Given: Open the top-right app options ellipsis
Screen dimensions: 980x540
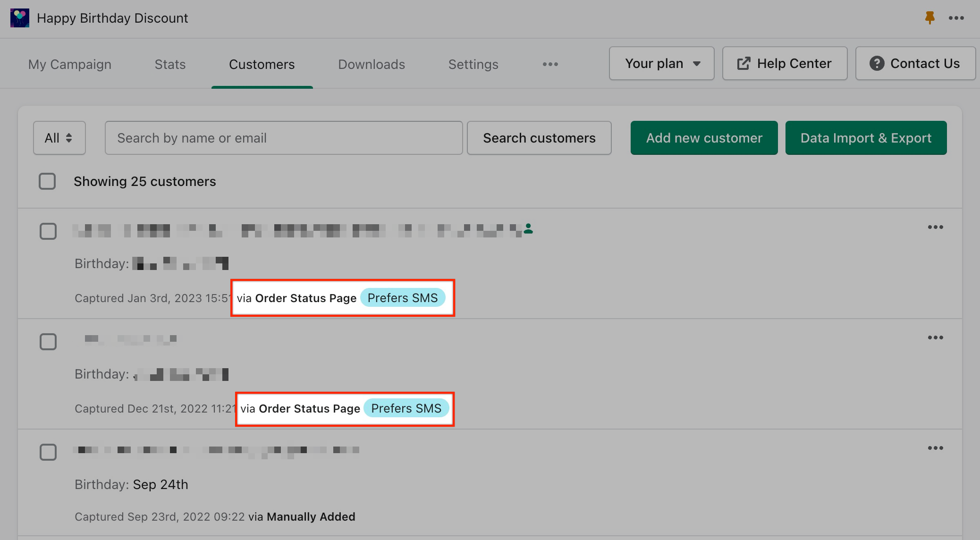Looking at the screenshot, I should (x=956, y=18).
